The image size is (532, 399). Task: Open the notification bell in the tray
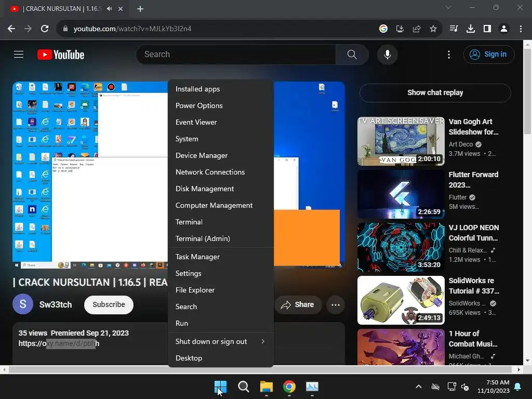click(x=518, y=387)
